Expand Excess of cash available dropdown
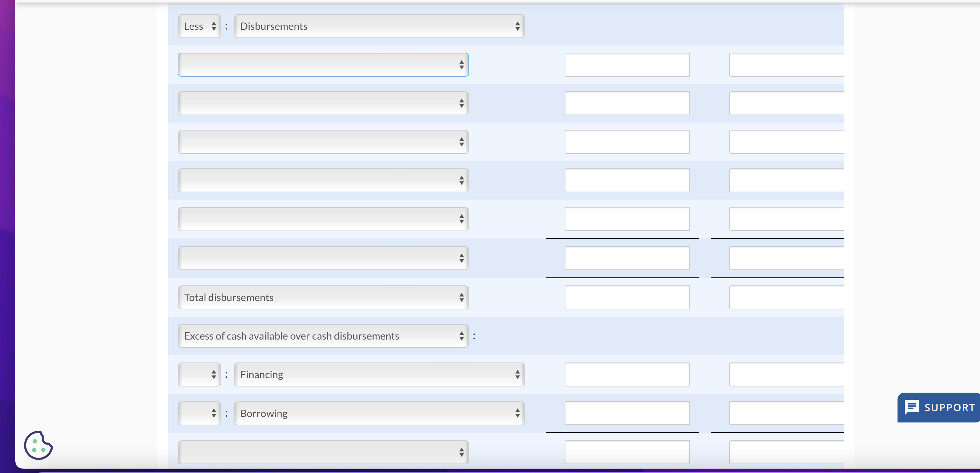Screen dimensions: 980x473 click(323, 336)
